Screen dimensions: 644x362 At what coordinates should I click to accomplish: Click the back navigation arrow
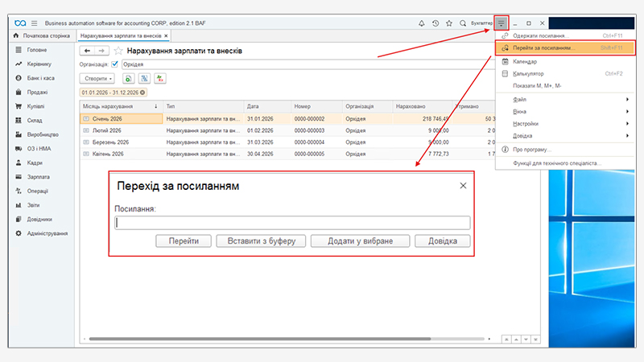tap(87, 51)
